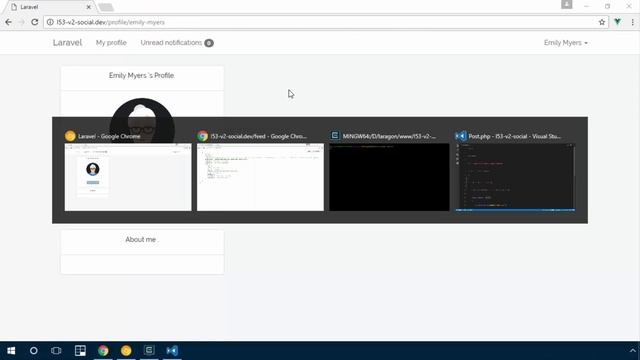Open the green Vue extension icon

point(618,22)
